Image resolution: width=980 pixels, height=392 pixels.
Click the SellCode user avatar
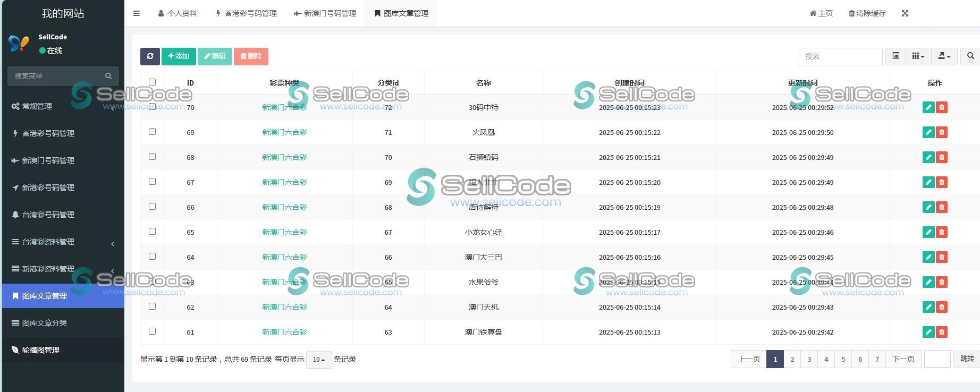pos(19,43)
